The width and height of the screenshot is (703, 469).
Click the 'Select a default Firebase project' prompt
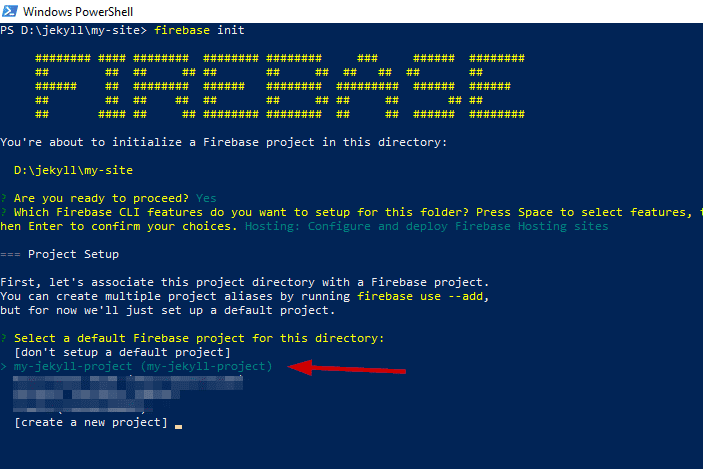click(x=199, y=339)
